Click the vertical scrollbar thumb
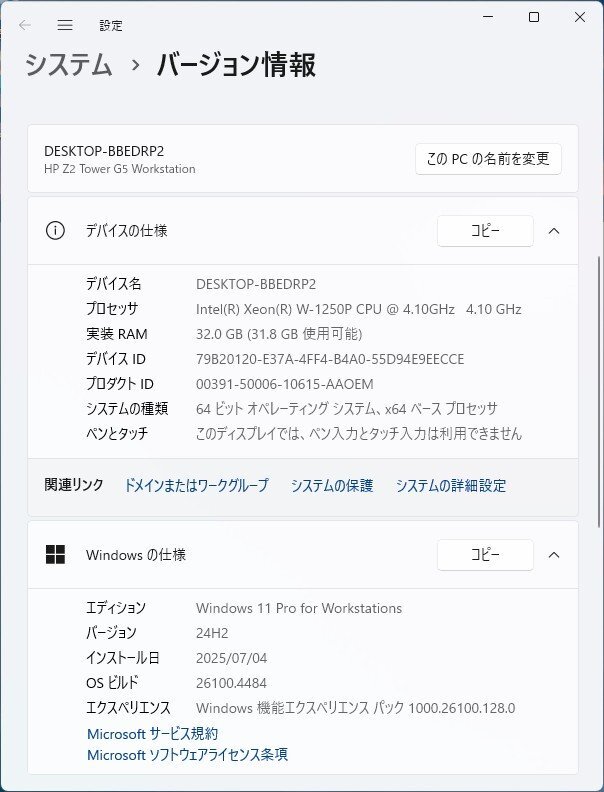604x792 pixels. click(x=599, y=391)
